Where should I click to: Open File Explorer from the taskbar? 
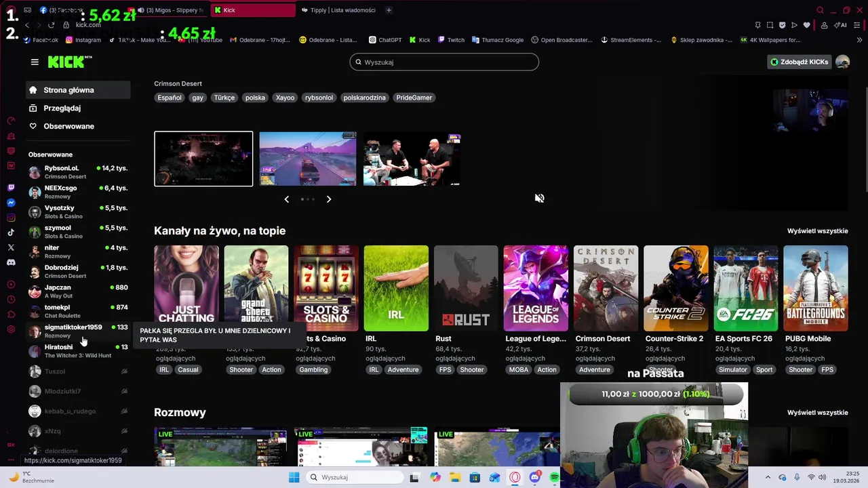click(455, 477)
